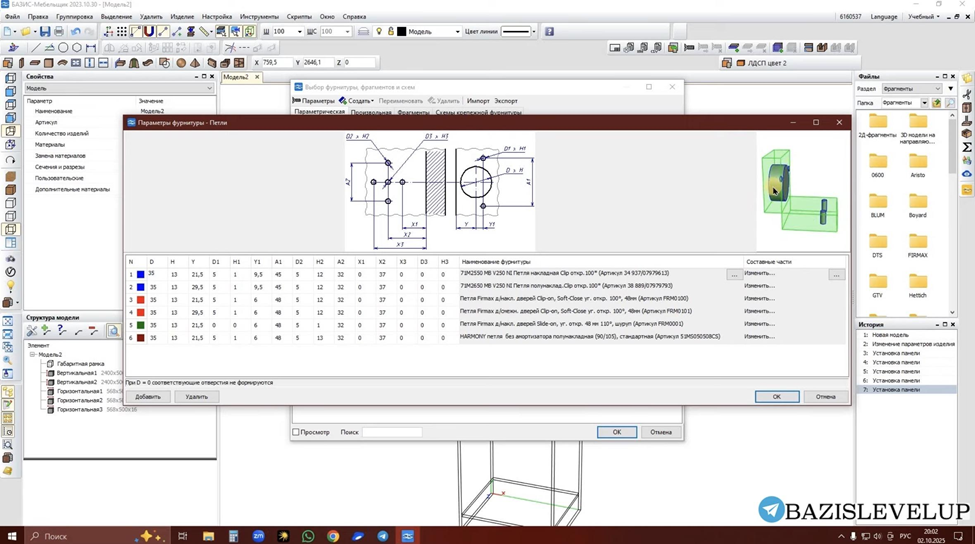Viewport: 975px width, 544px height.
Task: Undo the last action with the arrow icon
Action: pyautogui.click(x=75, y=31)
